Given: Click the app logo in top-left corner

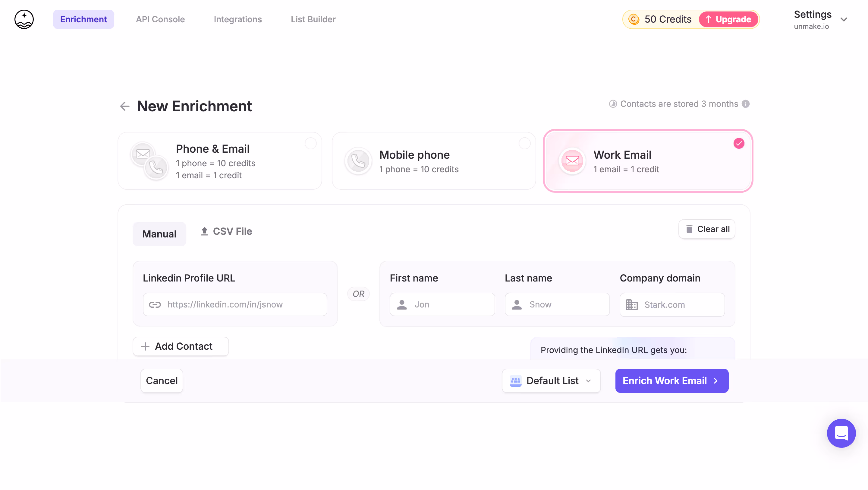Looking at the screenshot, I should (x=24, y=19).
